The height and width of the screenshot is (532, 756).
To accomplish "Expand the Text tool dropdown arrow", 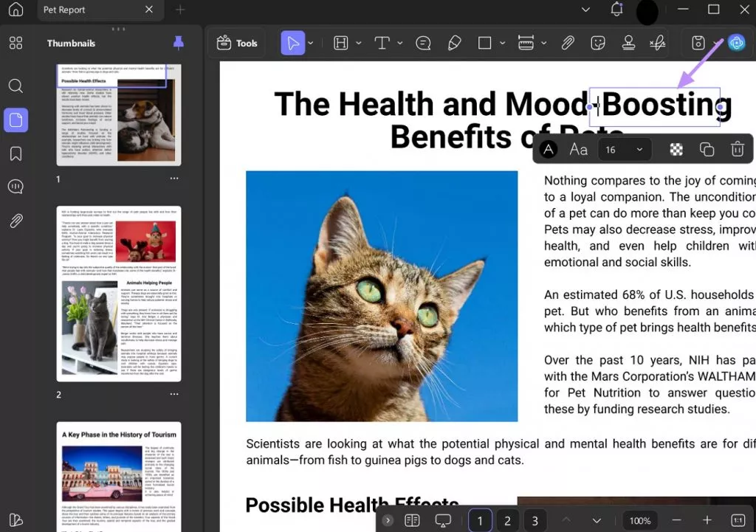I will 399,43.
